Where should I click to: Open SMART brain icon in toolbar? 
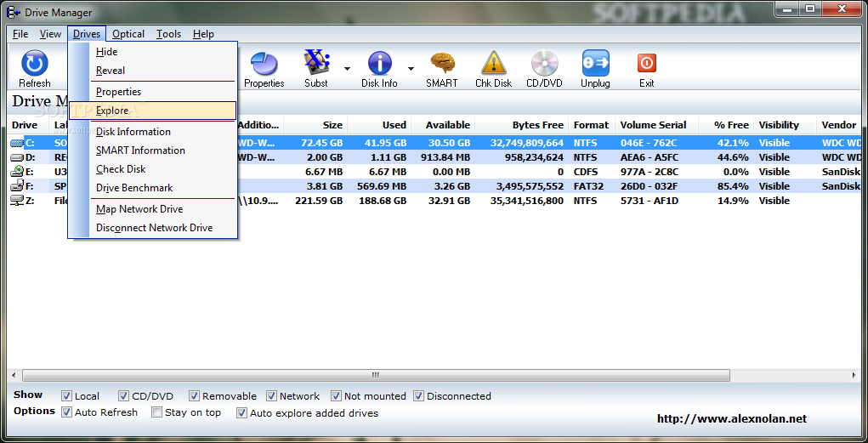click(x=442, y=63)
